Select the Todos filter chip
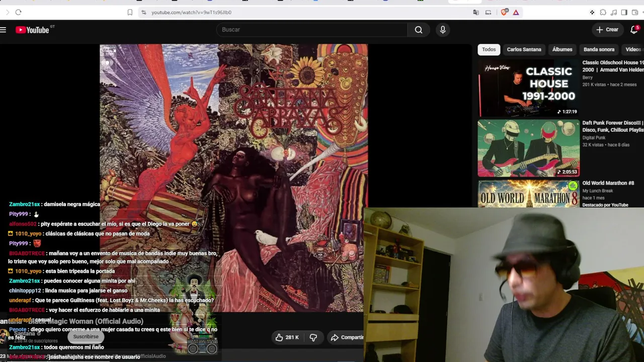This screenshot has width=644, height=362. click(x=489, y=49)
